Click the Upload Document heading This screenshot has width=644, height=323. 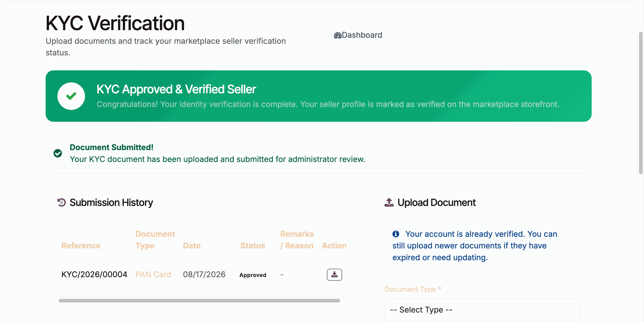pos(436,202)
